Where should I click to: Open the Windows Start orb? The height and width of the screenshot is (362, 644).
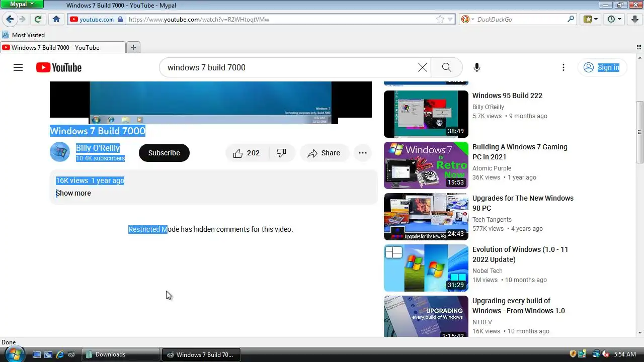pos(14,354)
